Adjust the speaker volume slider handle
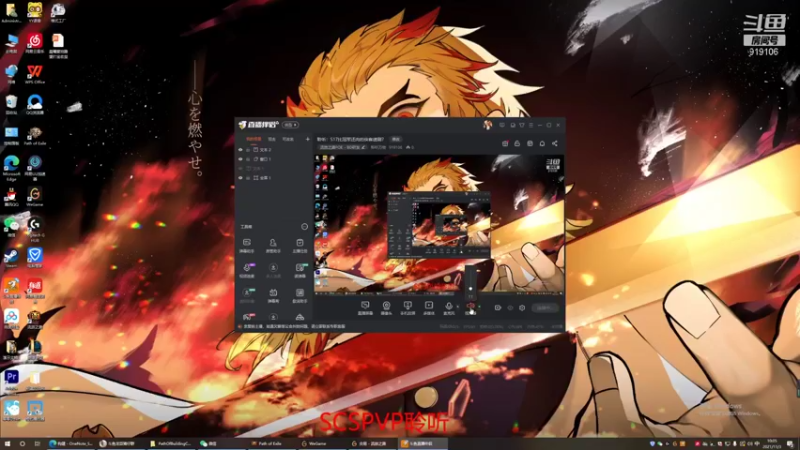The width and height of the screenshot is (800, 450). tap(470, 289)
